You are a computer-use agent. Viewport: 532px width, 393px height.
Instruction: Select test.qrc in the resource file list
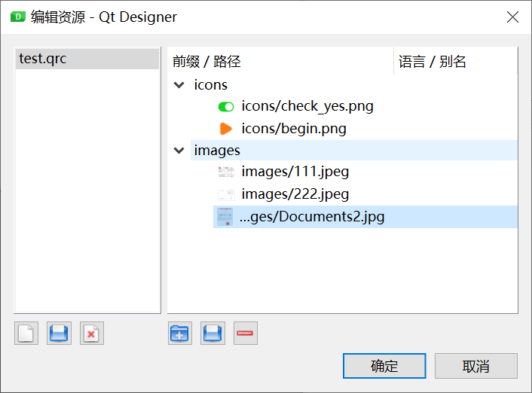(x=43, y=59)
